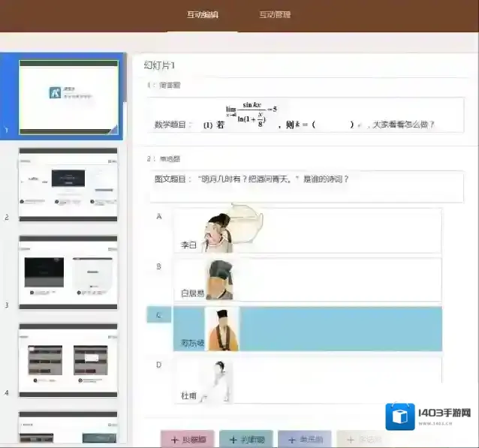
Task: Click the letter D option marker
Action: coord(159,365)
